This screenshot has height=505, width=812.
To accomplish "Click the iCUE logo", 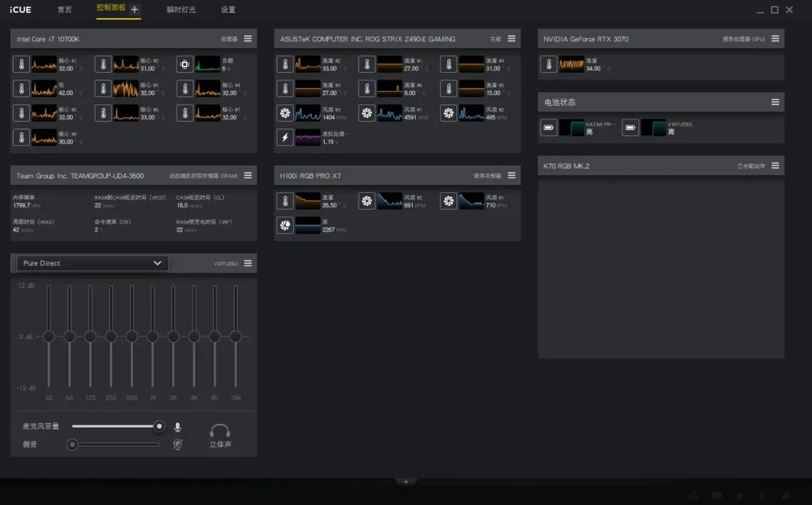I will (20, 10).
